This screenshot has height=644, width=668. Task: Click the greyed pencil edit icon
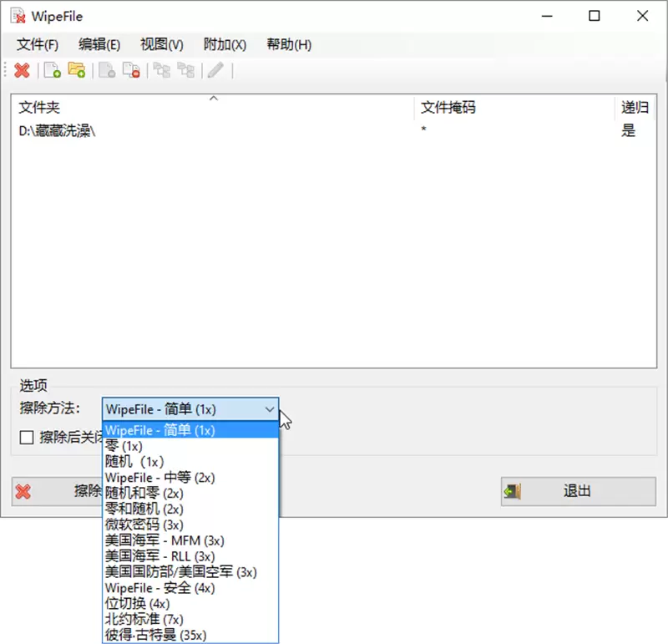pyautogui.click(x=215, y=70)
